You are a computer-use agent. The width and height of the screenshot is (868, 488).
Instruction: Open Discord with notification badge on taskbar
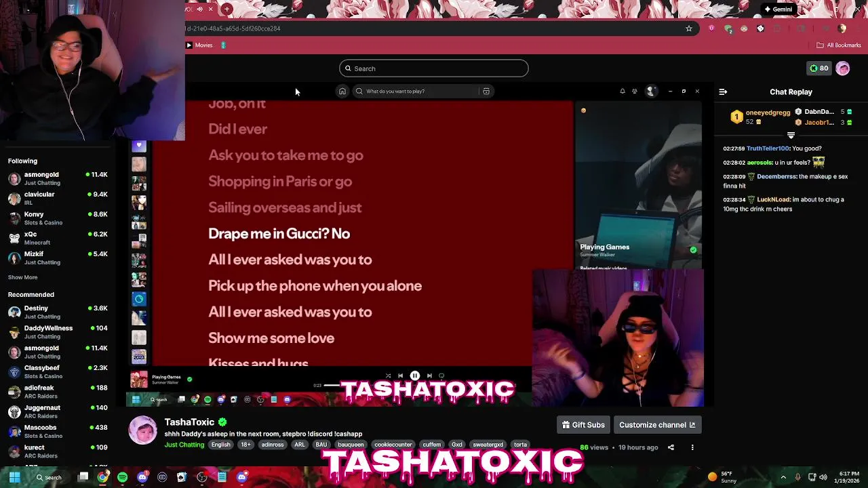click(142, 477)
